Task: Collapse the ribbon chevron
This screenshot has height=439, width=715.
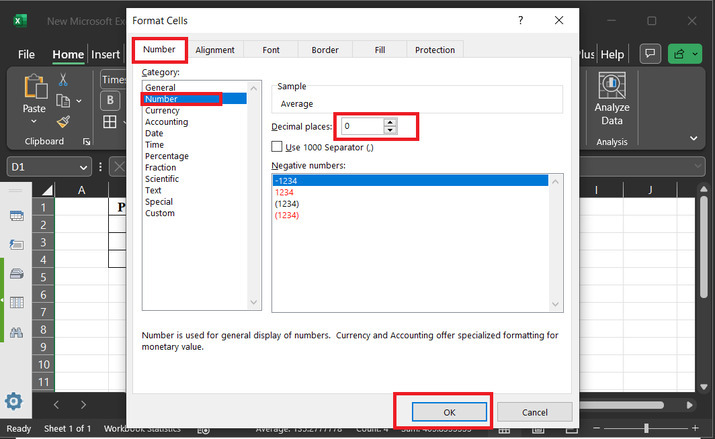Action: point(694,138)
